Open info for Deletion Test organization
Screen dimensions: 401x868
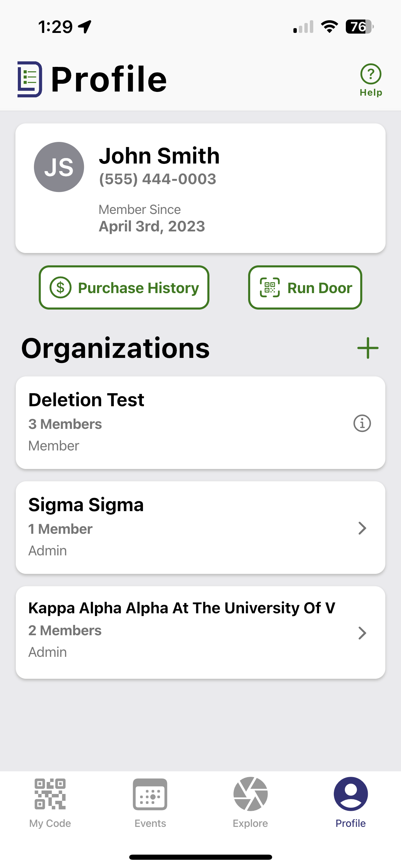(362, 423)
